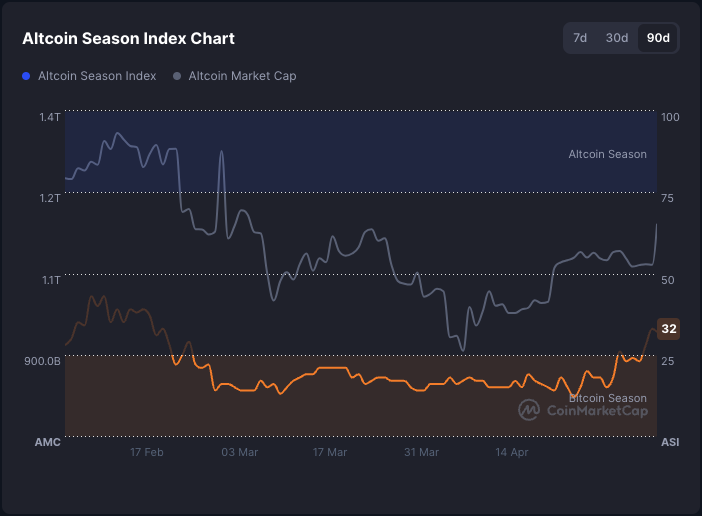Click the CoinMarketCap watermark text

click(593, 410)
